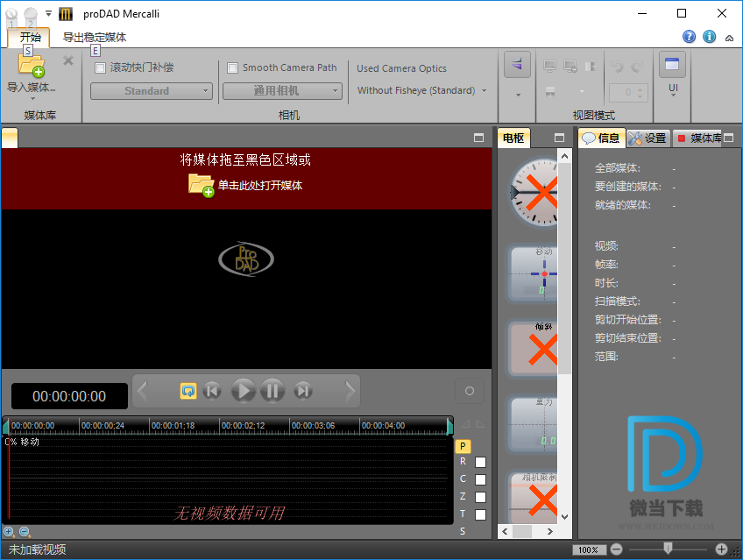
Task: Click the zoom plus button in status bar
Action: coord(721,549)
